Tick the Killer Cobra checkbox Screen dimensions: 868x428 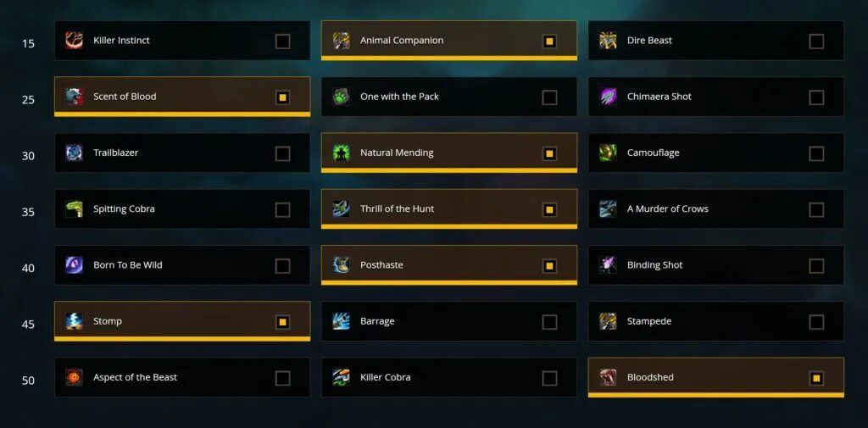pos(549,378)
